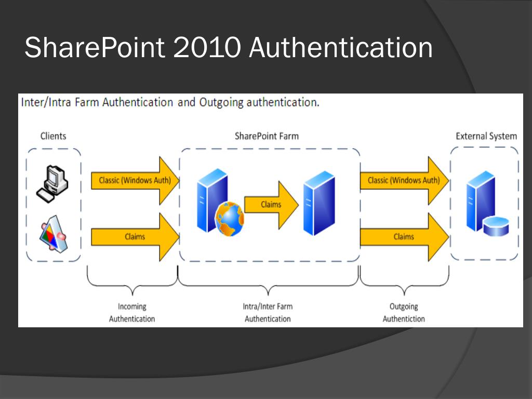
Task: Click the outgoing Classic (Windows Auth) arrow
Action: [404, 180]
